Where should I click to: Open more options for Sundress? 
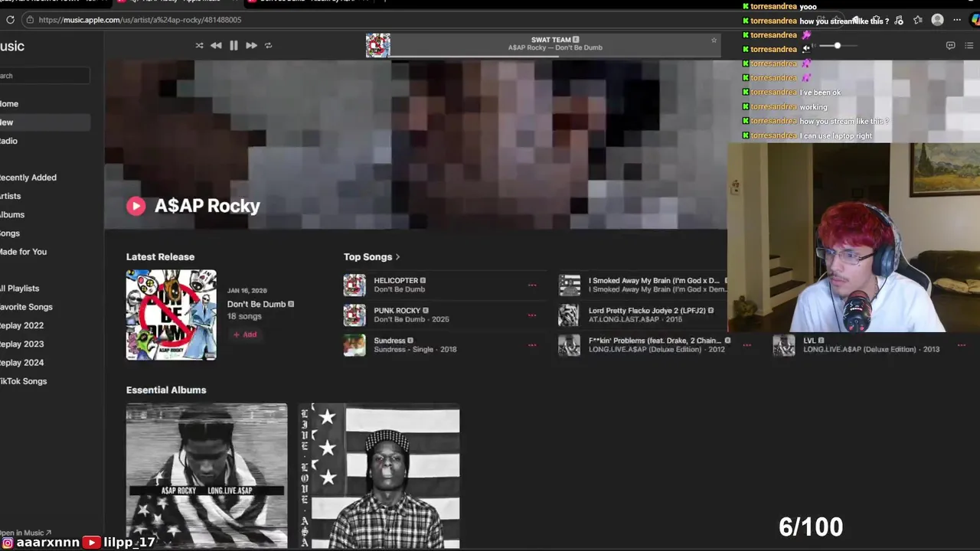coord(532,345)
